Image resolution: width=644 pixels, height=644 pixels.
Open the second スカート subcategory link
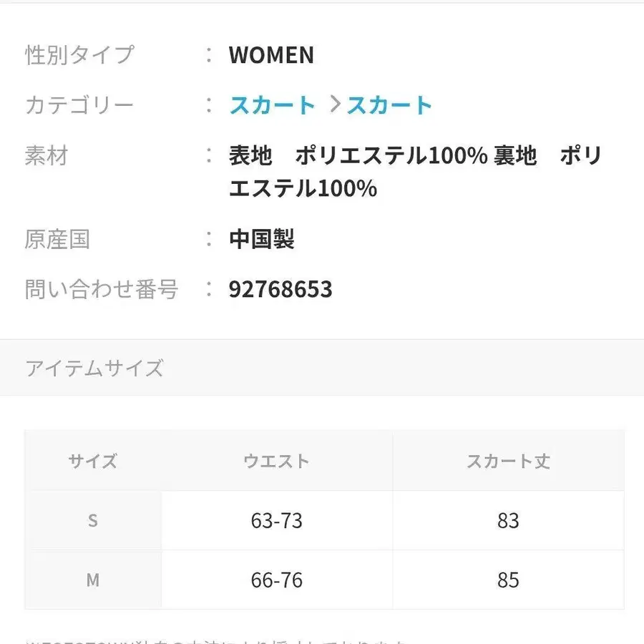coord(389,105)
